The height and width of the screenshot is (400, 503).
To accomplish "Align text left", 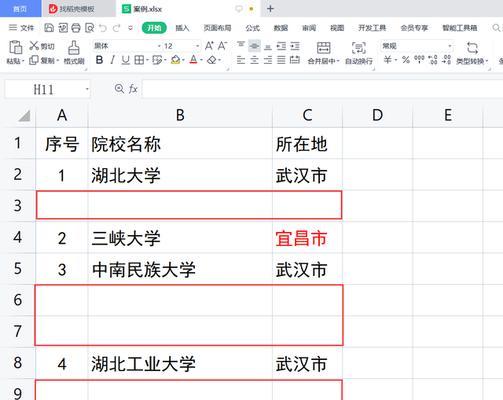I will pos(241,60).
